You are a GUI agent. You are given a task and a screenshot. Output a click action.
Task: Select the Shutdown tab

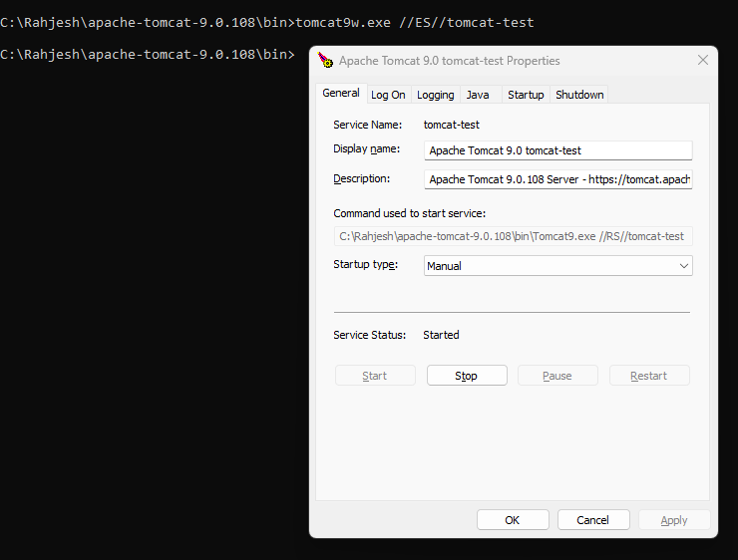point(579,95)
